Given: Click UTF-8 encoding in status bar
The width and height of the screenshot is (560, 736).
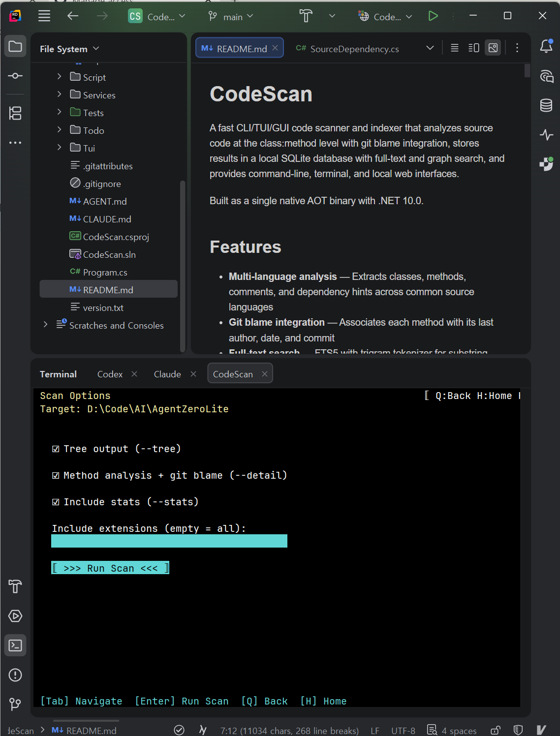Looking at the screenshot, I should (403, 731).
